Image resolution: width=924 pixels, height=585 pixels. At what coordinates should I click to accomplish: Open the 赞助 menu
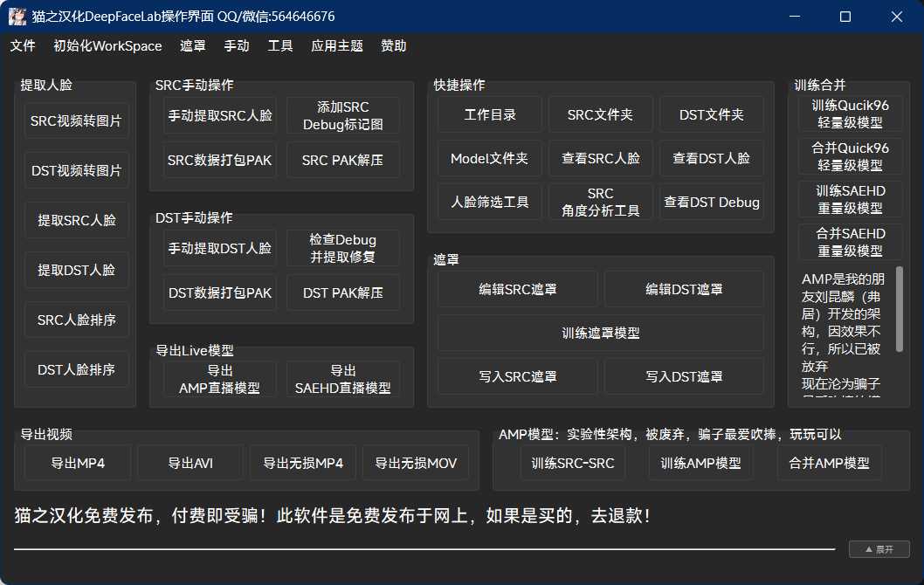394,45
